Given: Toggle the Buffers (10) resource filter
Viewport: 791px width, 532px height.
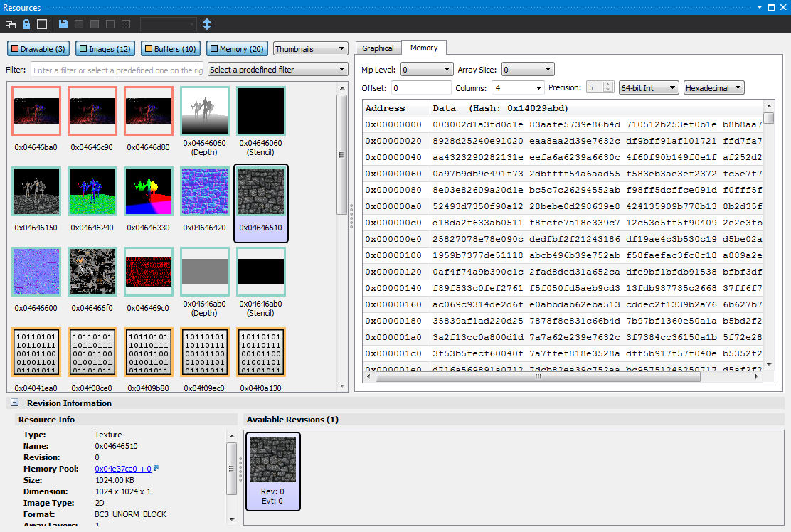Looking at the screenshot, I should (x=170, y=49).
